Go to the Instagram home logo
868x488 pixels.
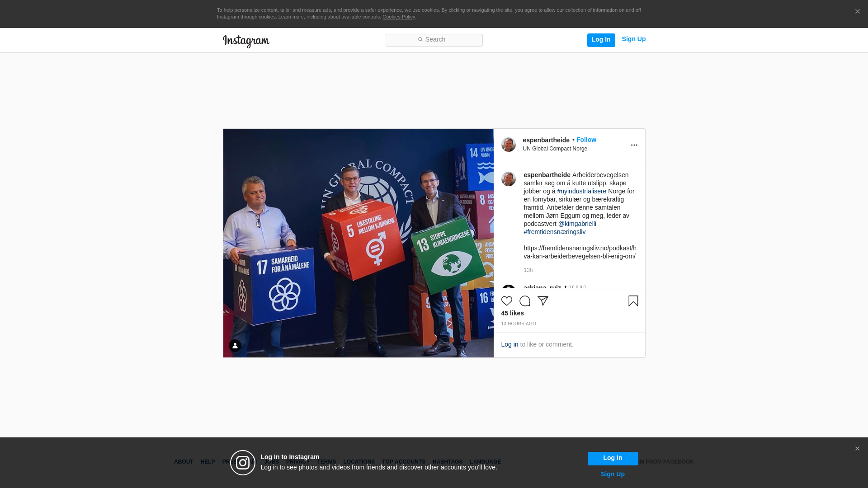click(x=246, y=41)
